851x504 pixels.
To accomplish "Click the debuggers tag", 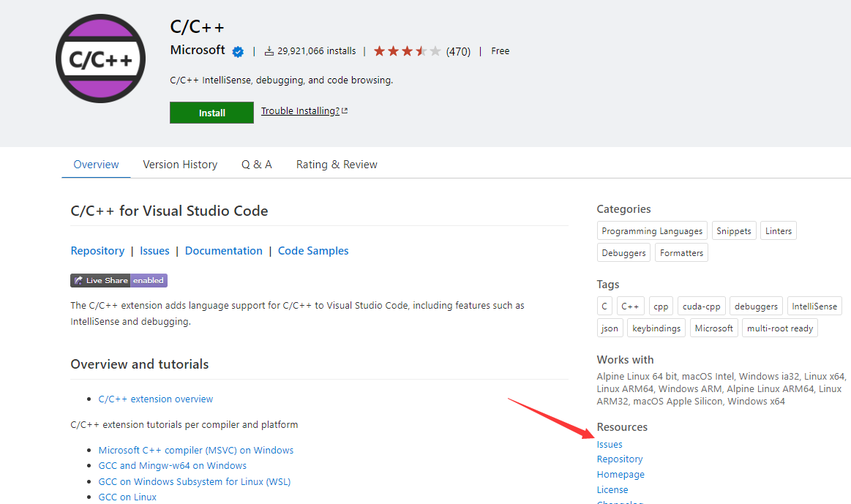I will [x=756, y=306].
